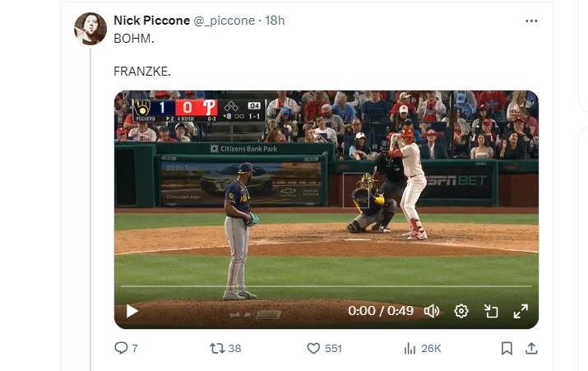
Task: Play the baseball video
Action: (132, 311)
